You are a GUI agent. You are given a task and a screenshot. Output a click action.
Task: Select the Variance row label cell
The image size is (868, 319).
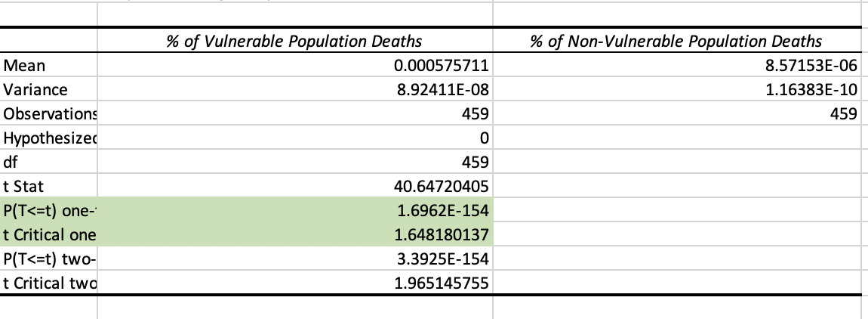(49, 89)
